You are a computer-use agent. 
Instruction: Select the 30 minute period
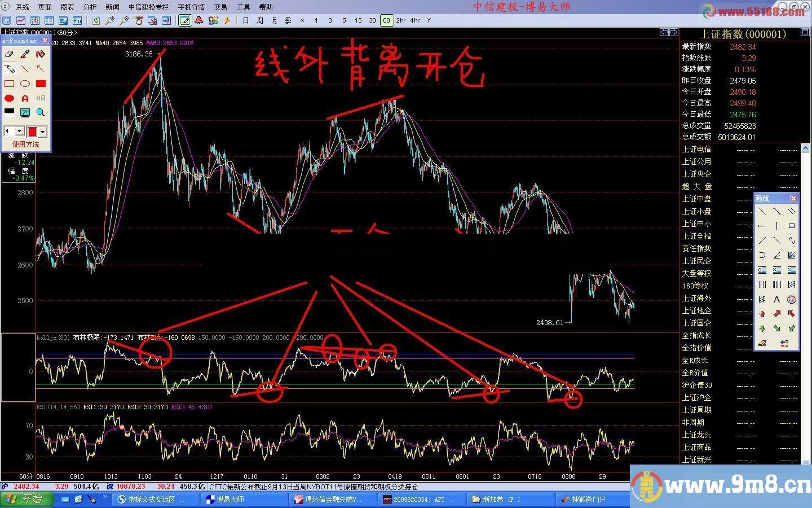point(372,20)
